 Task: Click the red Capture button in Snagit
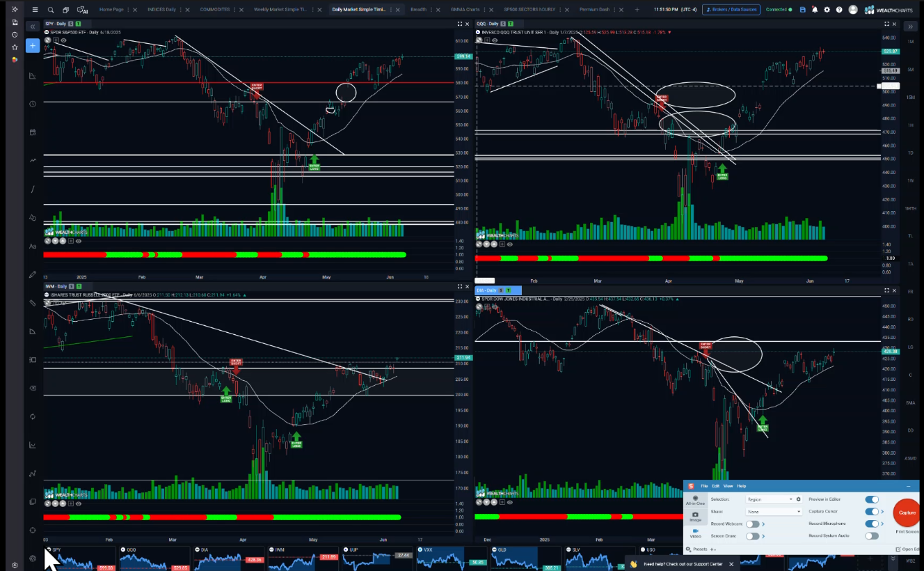[907, 513]
